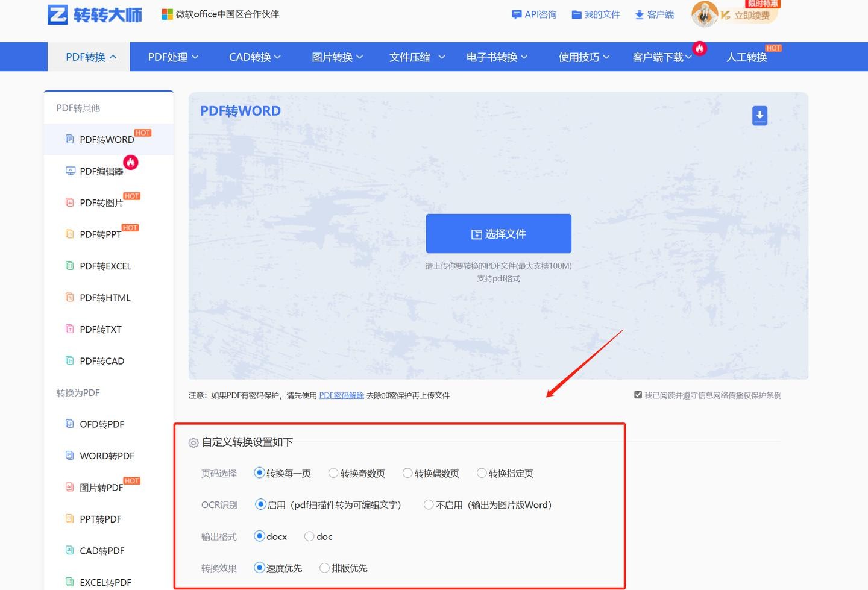Click the 客户端 download icon in header
This screenshot has height=590, width=868.
pyautogui.click(x=640, y=15)
